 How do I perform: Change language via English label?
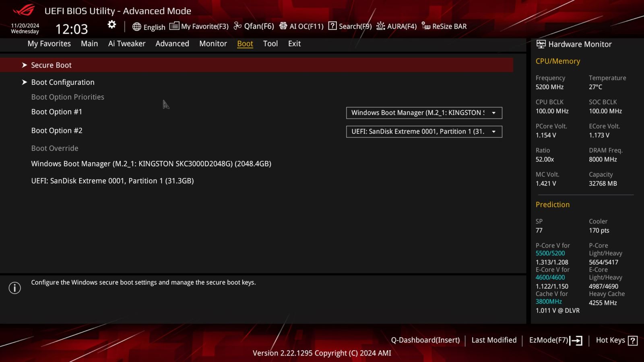click(155, 27)
